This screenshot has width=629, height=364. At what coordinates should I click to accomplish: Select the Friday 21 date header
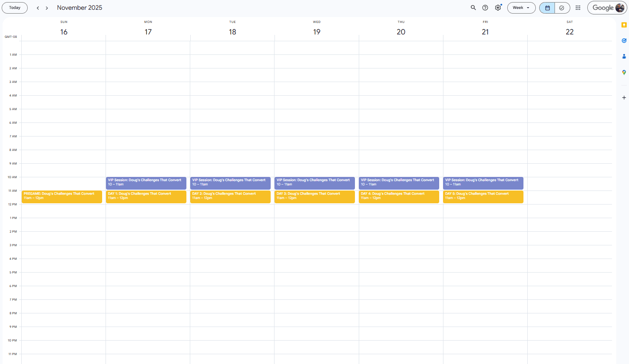click(x=485, y=32)
